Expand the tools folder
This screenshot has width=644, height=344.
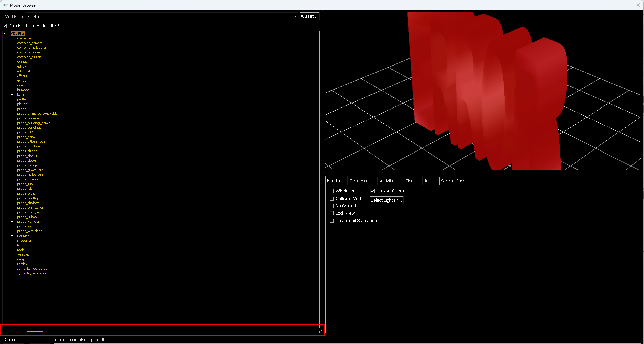(12, 250)
